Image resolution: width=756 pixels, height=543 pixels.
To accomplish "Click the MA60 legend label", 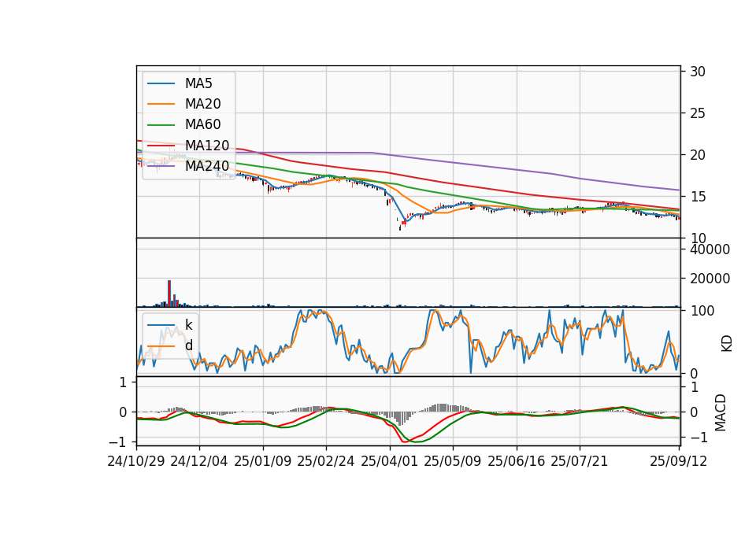I will point(202,125).
